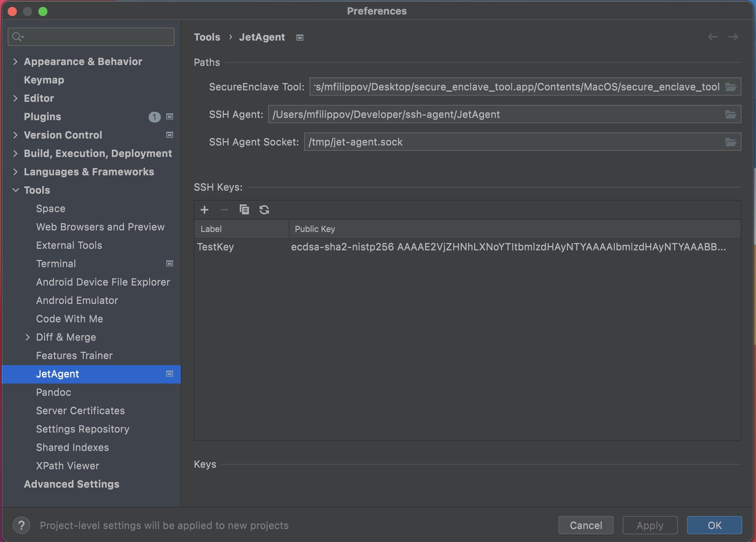Expand Build, Execution, Deployment section

pyautogui.click(x=15, y=153)
